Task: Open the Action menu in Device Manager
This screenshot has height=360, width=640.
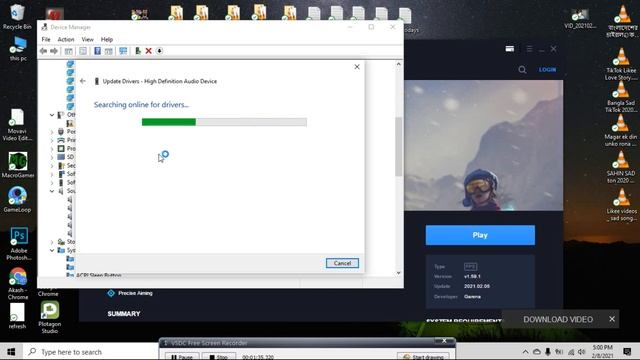Action: click(66, 40)
